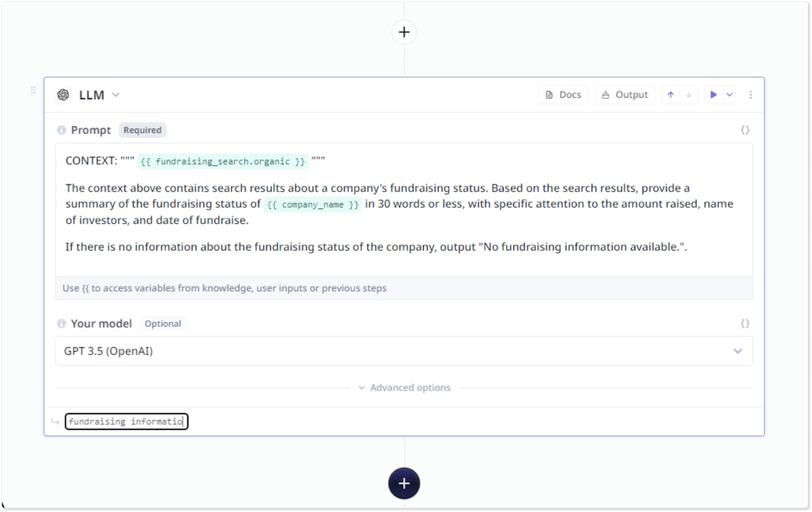Image resolution: width=812 pixels, height=512 pixels.
Task: Move the LLM step up
Action: (671, 95)
